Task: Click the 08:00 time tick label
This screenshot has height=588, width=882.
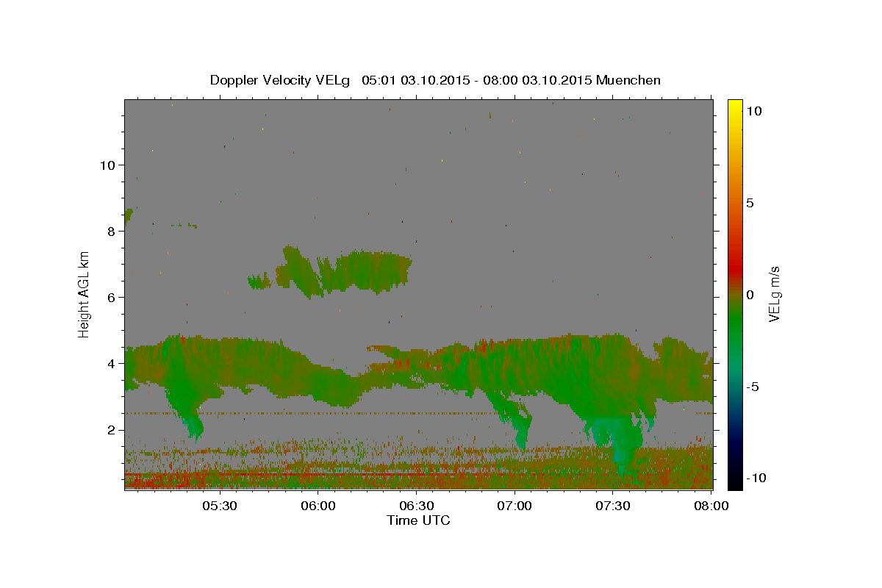Action: point(710,506)
